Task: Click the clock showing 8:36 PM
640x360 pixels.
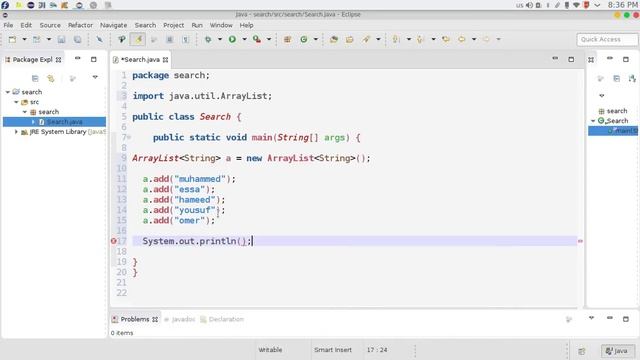Action: click(x=622, y=5)
